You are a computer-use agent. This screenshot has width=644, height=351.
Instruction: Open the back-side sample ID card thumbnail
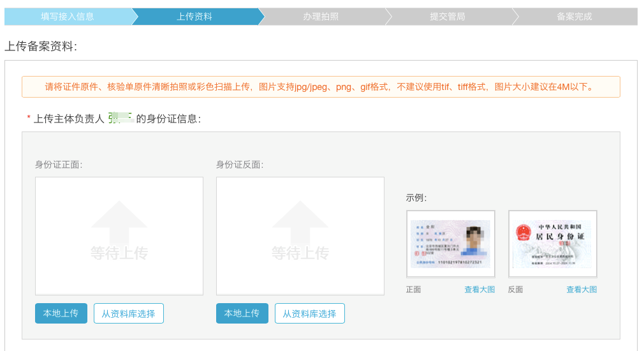coord(553,244)
